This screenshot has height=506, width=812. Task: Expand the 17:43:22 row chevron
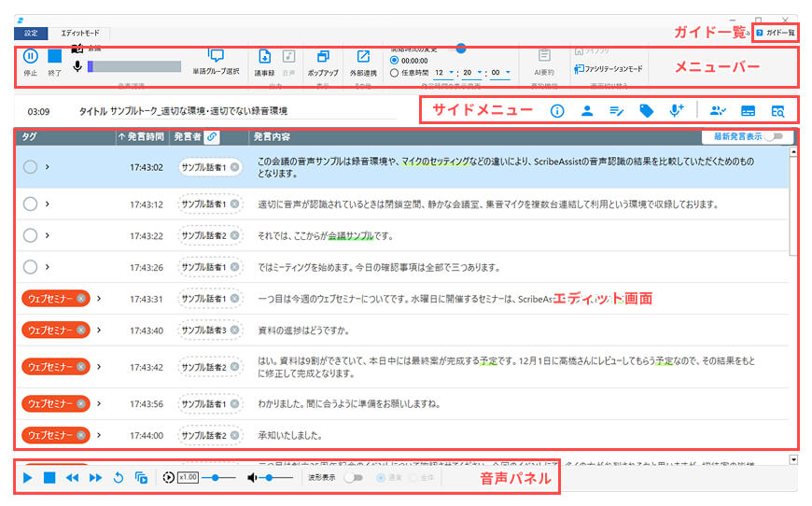47,235
